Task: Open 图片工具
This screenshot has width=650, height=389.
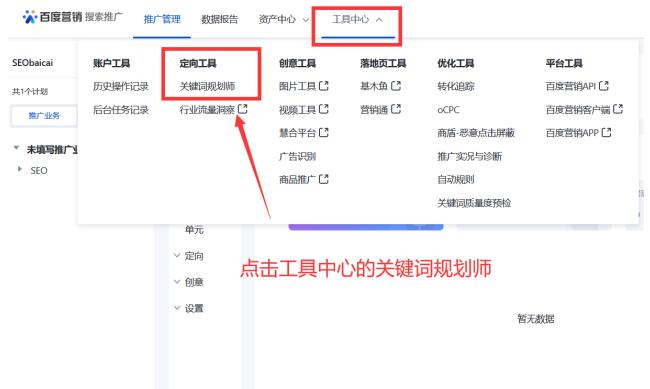Action: click(x=297, y=86)
